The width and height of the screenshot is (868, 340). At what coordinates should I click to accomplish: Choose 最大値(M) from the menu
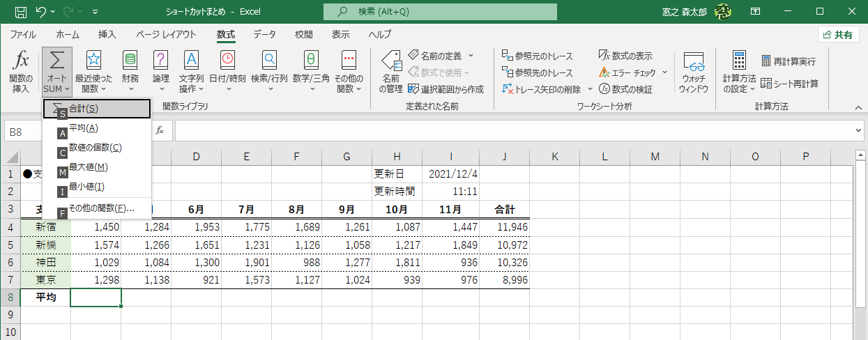97,167
